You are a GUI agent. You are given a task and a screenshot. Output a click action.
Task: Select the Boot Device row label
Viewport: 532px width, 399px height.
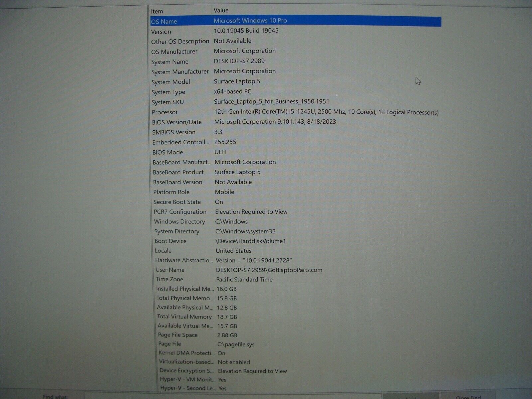pyautogui.click(x=171, y=241)
